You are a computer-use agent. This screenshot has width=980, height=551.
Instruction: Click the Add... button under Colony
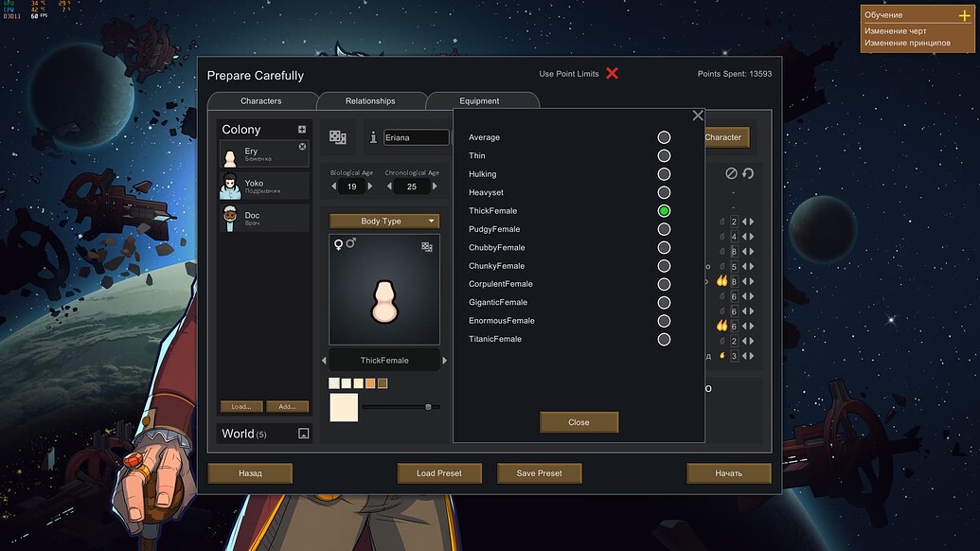(x=287, y=407)
